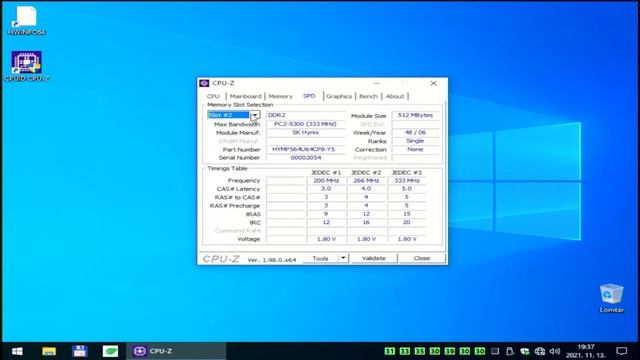This screenshot has width=640, height=360.
Task: Switch to the CPU tab
Action: 213,96
